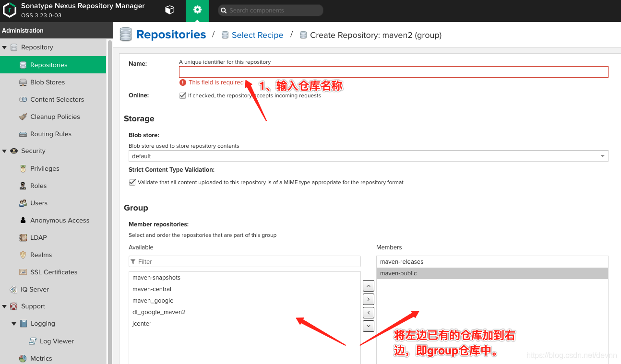Click the Available repositories Filter field

[x=245, y=261]
